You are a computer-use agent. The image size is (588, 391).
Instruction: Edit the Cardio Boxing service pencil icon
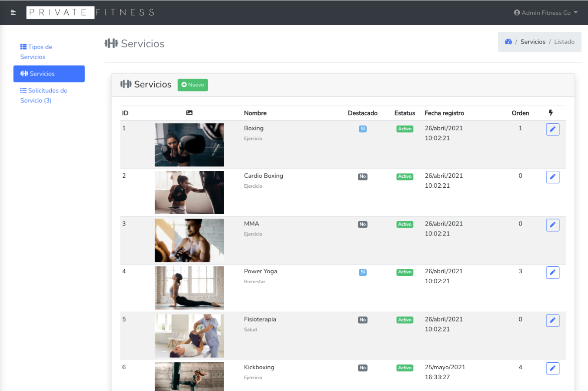[x=552, y=177]
